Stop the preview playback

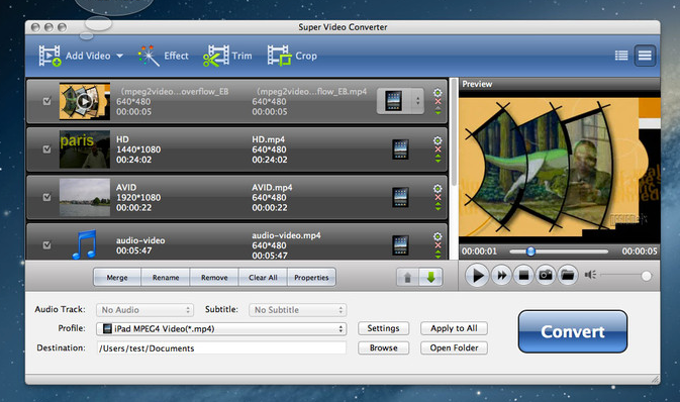[523, 275]
